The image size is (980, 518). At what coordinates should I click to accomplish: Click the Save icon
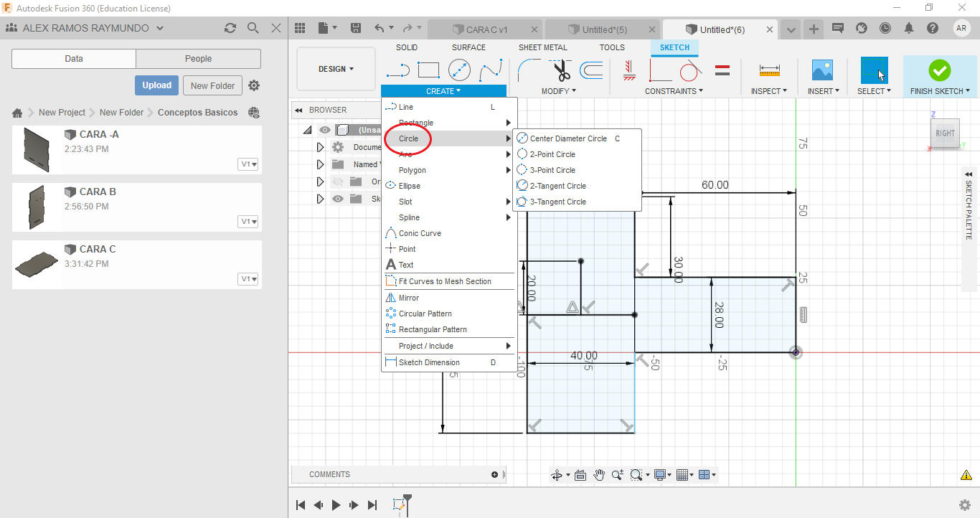355,28
